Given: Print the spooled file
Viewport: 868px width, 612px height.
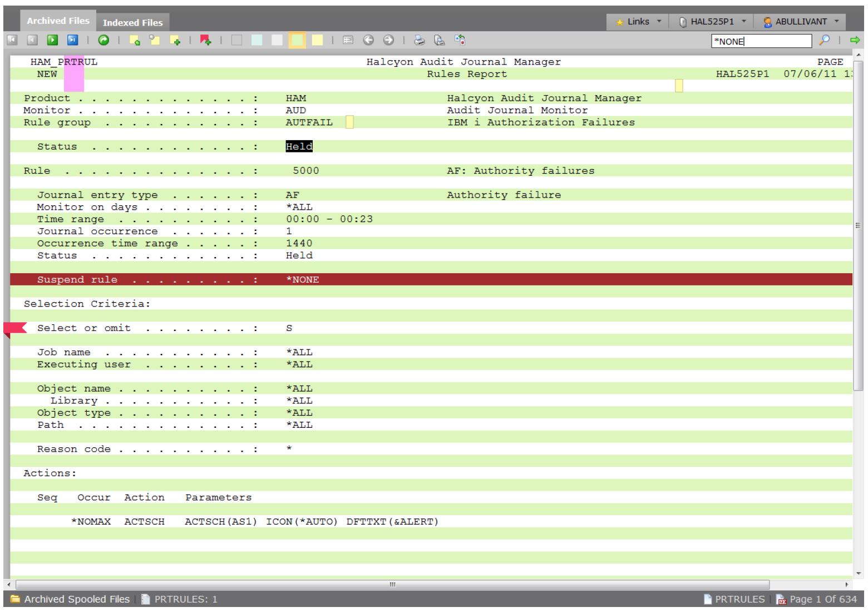Looking at the screenshot, I should [420, 40].
